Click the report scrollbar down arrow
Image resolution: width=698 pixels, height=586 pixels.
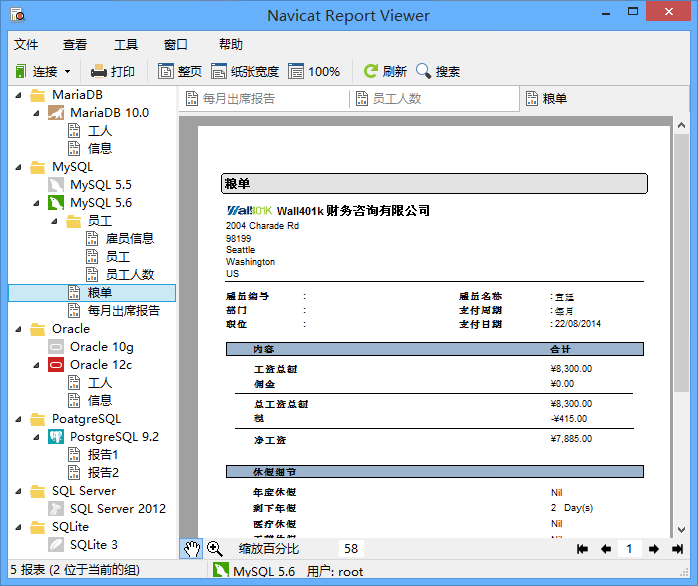tap(682, 530)
